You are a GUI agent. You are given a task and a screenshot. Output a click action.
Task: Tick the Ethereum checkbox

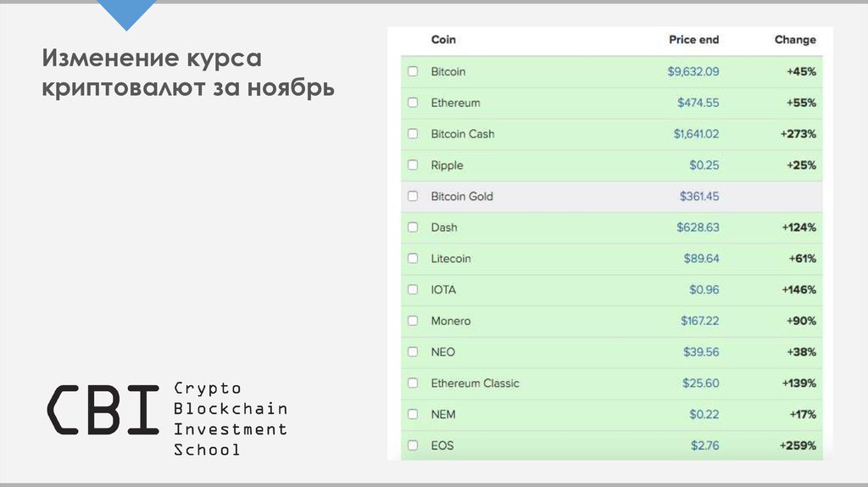point(413,103)
